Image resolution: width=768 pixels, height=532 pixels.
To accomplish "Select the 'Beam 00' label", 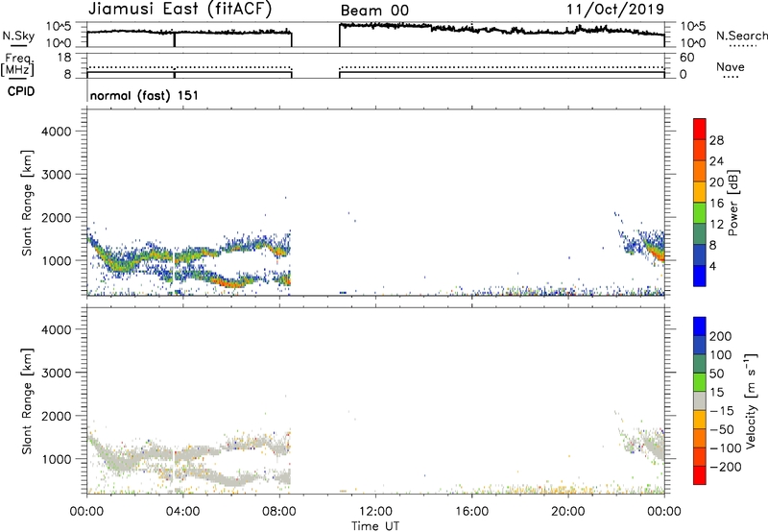I will [x=374, y=11].
